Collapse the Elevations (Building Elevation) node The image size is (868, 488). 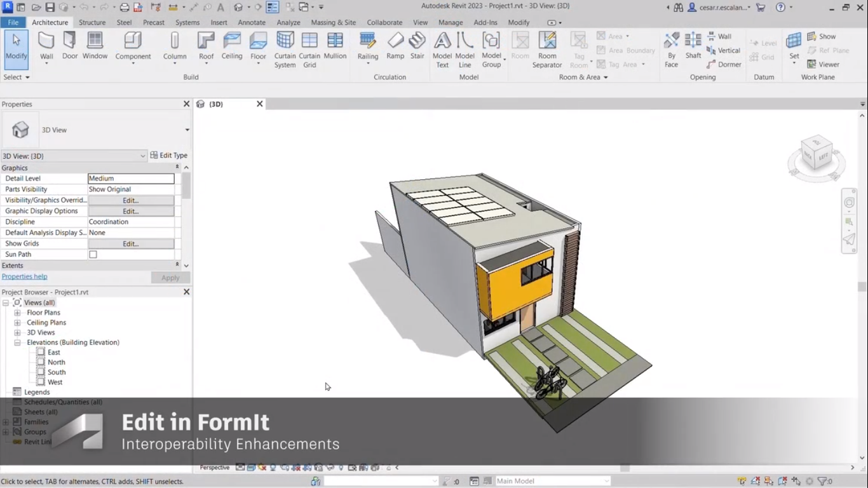coord(18,342)
